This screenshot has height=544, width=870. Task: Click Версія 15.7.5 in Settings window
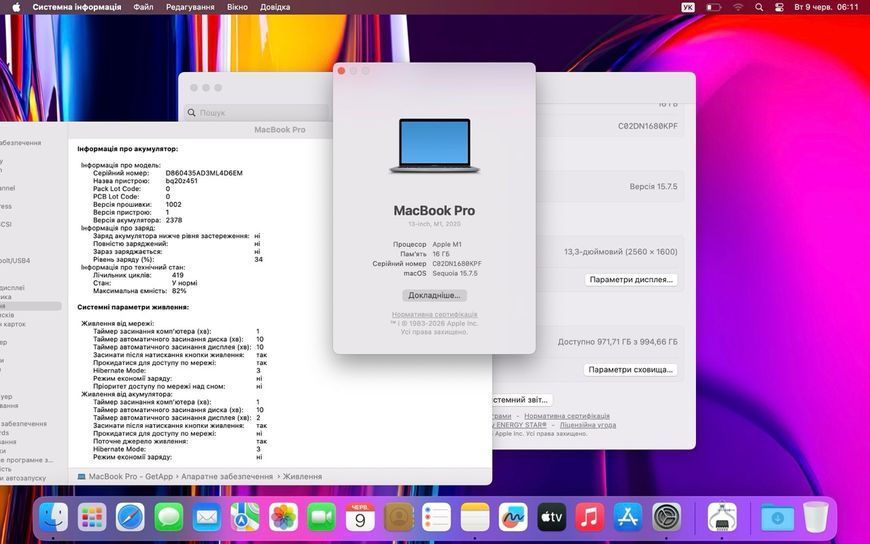pos(653,187)
